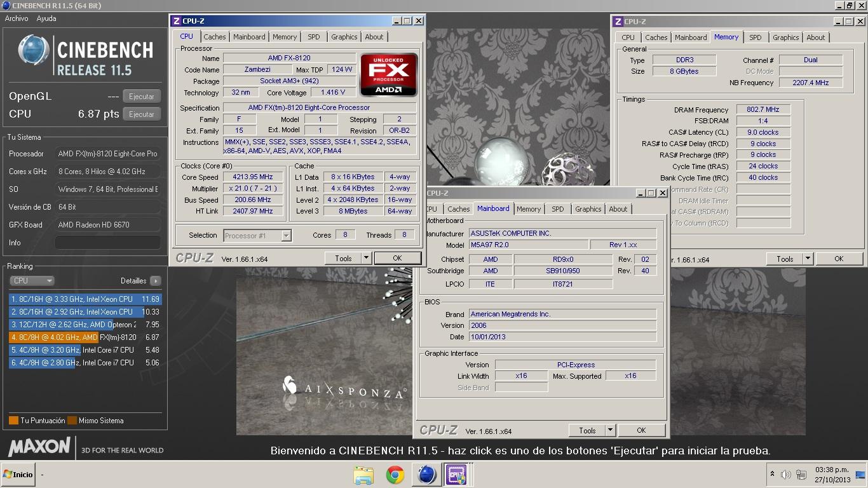This screenshot has height=488, width=868.
Task: Click the empty Info field in Cinebench
Action: tap(107, 243)
